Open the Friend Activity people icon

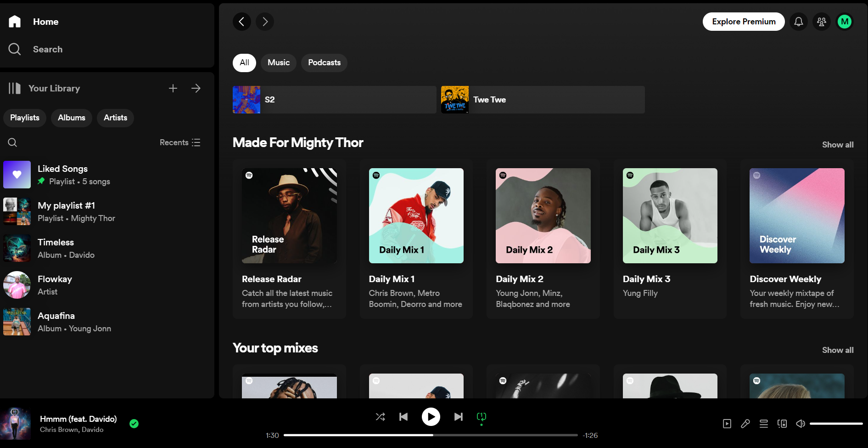click(x=822, y=22)
